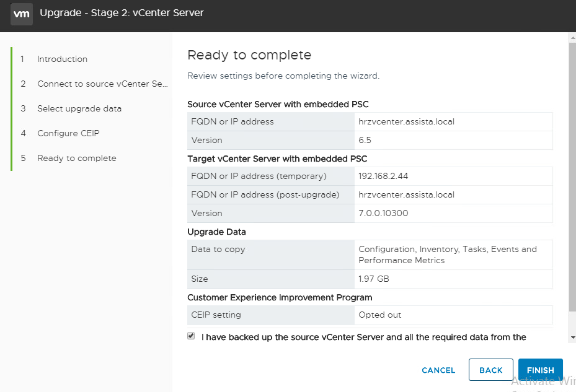576x392 pixels.
Task: Click temporary IP address 192.168.2.44
Action: coord(383,176)
